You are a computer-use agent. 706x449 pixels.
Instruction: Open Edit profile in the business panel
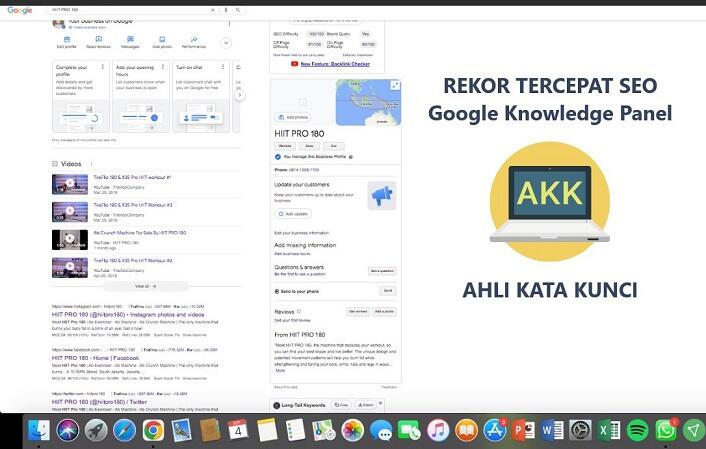coord(67,42)
